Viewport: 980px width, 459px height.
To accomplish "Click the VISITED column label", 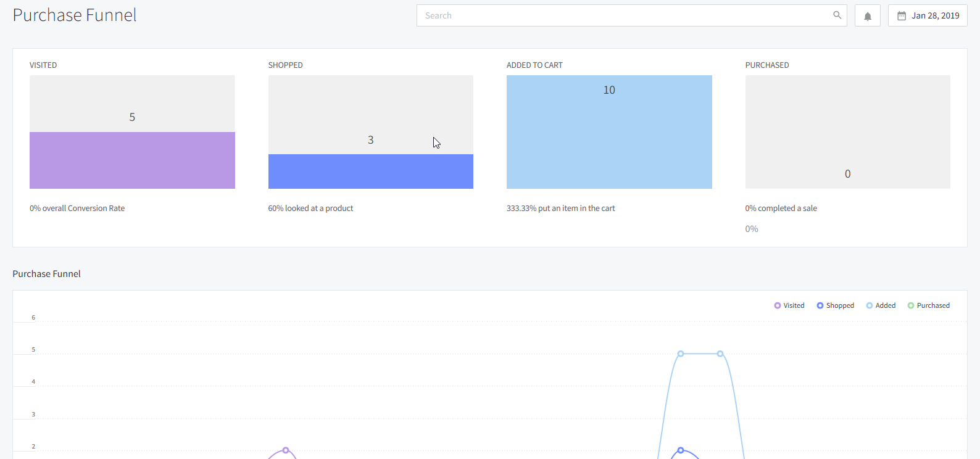I will pos(43,65).
